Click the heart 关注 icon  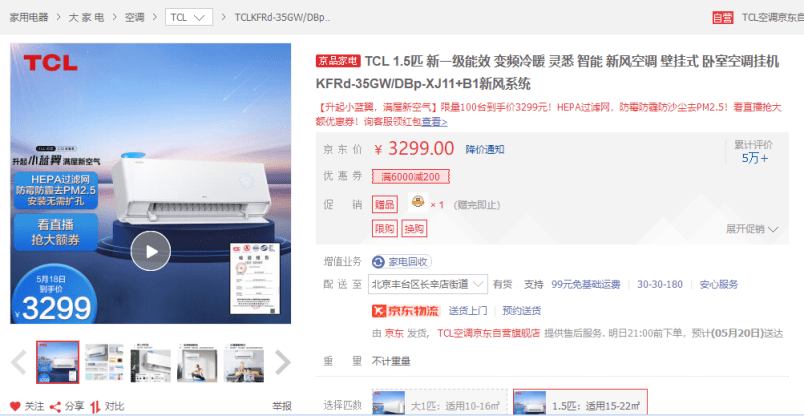[x=15, y=407]
